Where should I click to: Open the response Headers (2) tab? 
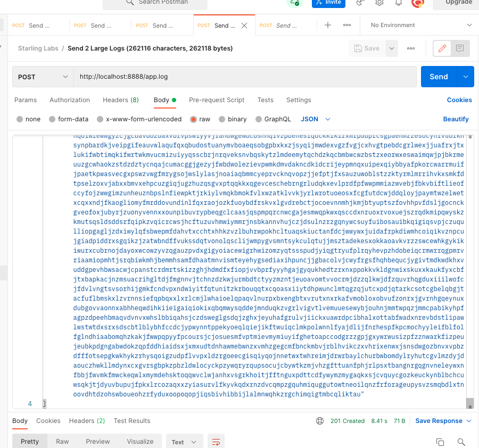pos(87,421)
